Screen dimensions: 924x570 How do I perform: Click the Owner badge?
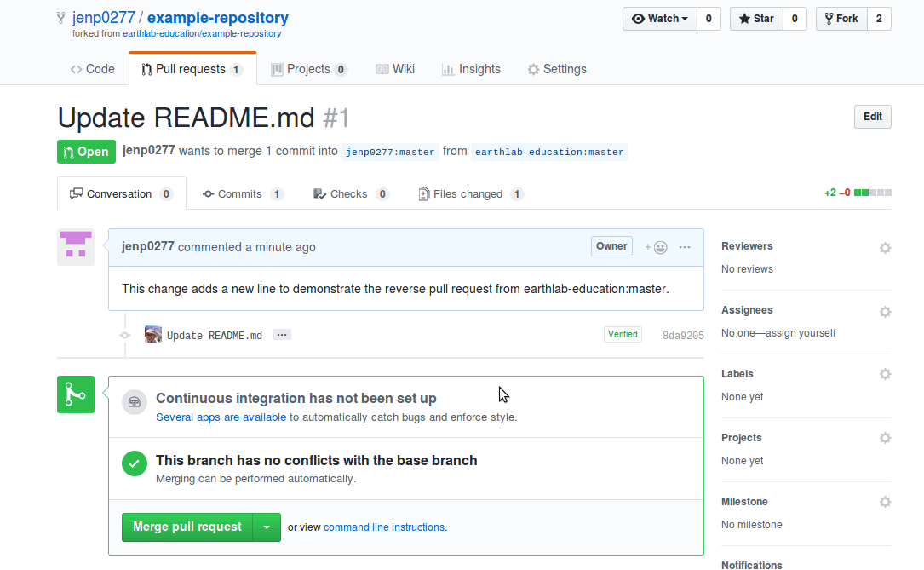click(x=611, y=246)
